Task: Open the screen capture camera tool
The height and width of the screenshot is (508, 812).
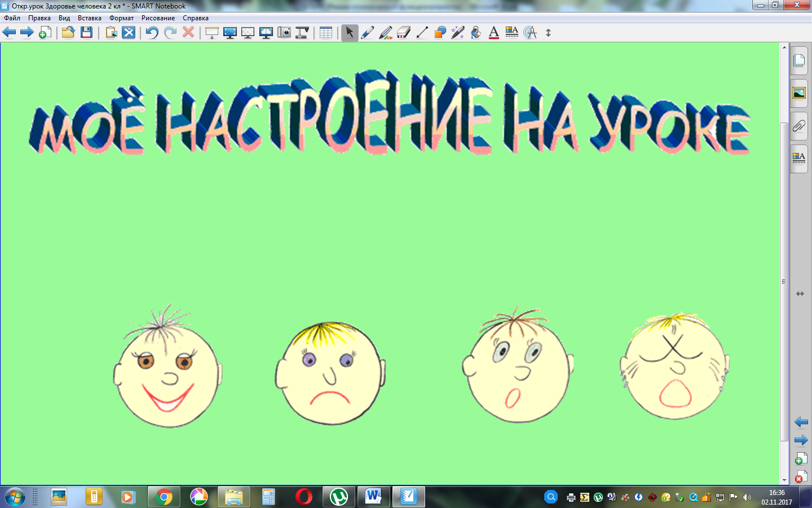Action: tap(284, 33)
